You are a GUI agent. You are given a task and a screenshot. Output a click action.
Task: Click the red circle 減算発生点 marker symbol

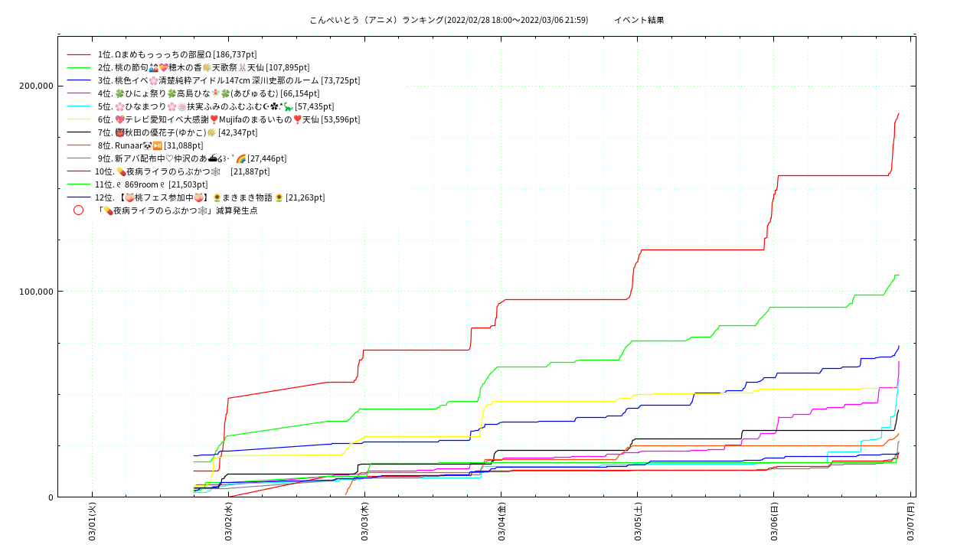[x=78, y=210]
